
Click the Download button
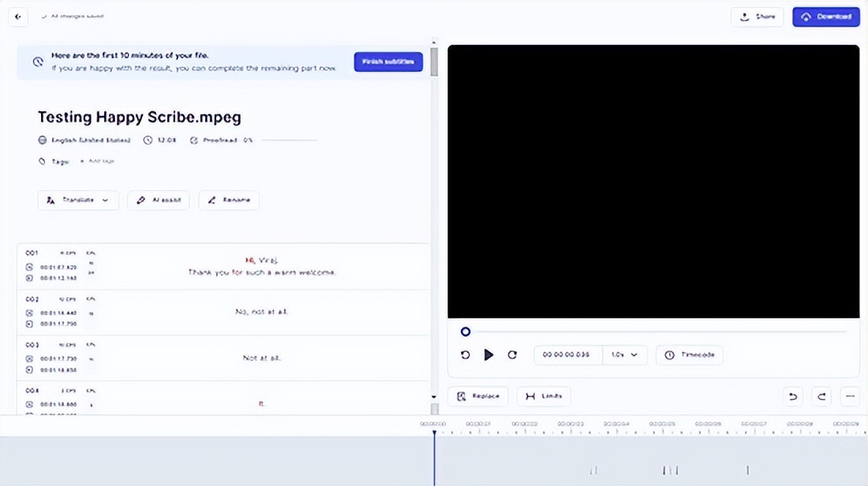coord(825,16)
